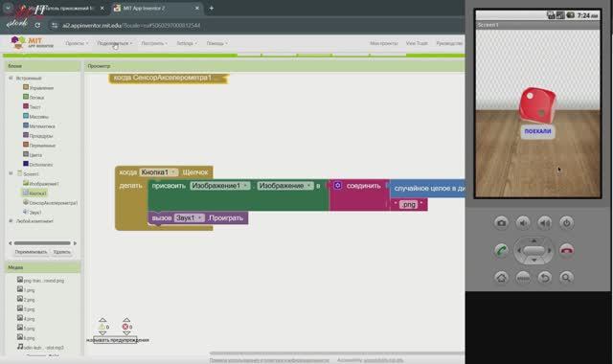
Task: Click the emulator menu button
Action: click(x=523, y=278)
